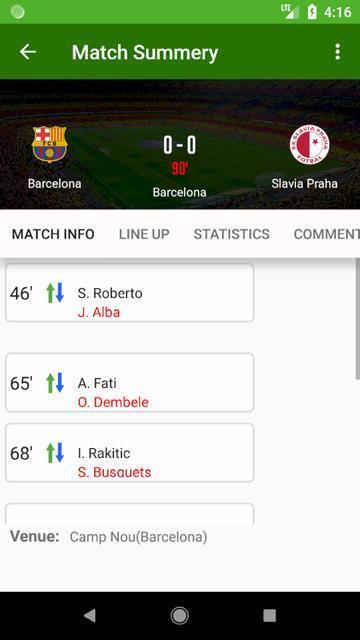Image resolution: width=360 pixels, height=640 pixels.
Task: Tap the I. Rakitic substitution card
Action: (130, 453)
